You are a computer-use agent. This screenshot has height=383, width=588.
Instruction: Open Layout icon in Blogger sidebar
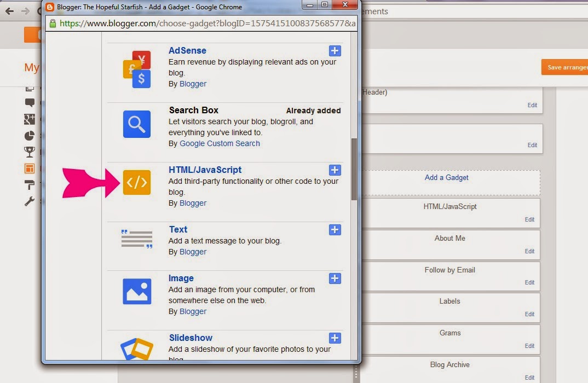click(29, 169)
